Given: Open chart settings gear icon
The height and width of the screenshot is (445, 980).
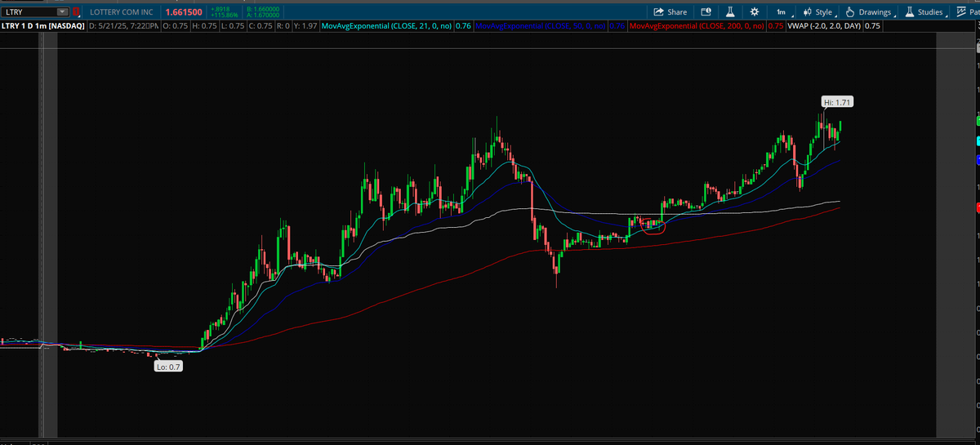Looking at the screenshot, I should coord(755,12).
